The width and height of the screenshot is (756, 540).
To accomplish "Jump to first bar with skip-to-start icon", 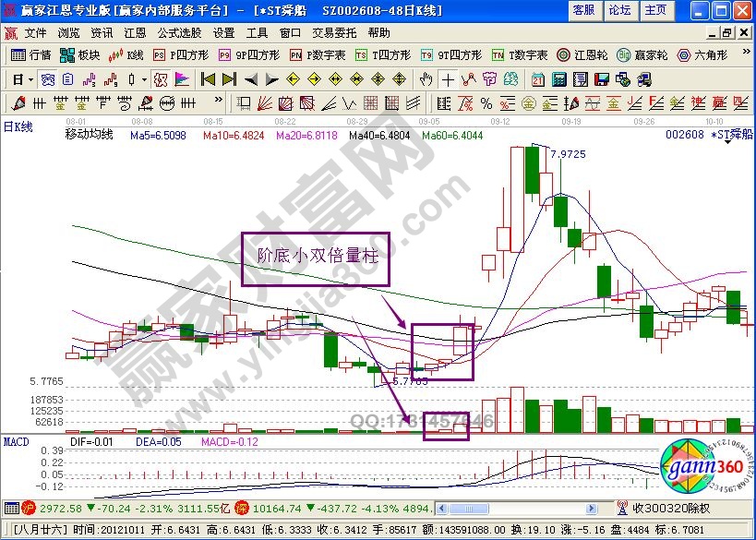I will 208,78.
